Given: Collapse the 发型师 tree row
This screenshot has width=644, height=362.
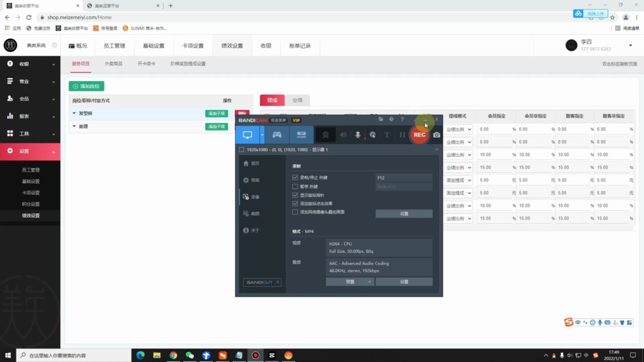Looking at the screenshot, I should [74, 113].
